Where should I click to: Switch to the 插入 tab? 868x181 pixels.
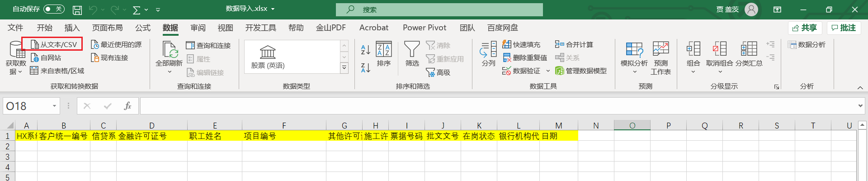(x=72, y=28)
